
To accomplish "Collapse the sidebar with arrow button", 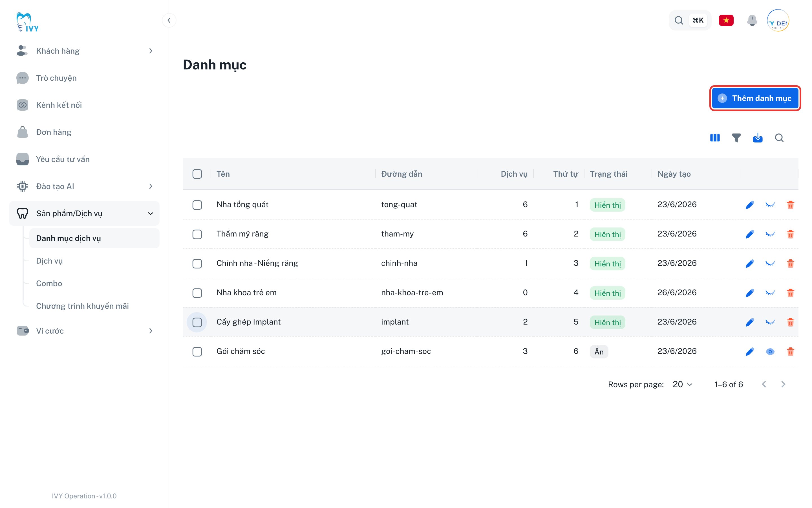I will 169,20.
